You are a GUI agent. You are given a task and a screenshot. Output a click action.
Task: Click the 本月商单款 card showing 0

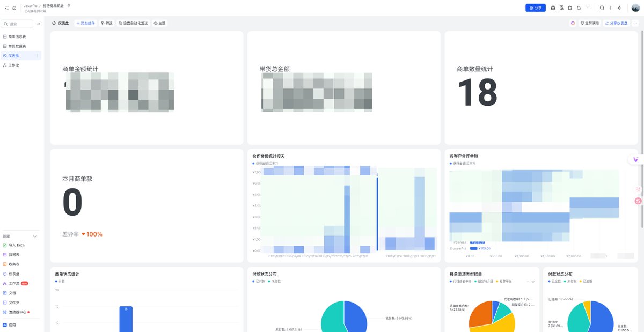pos(147,205)
